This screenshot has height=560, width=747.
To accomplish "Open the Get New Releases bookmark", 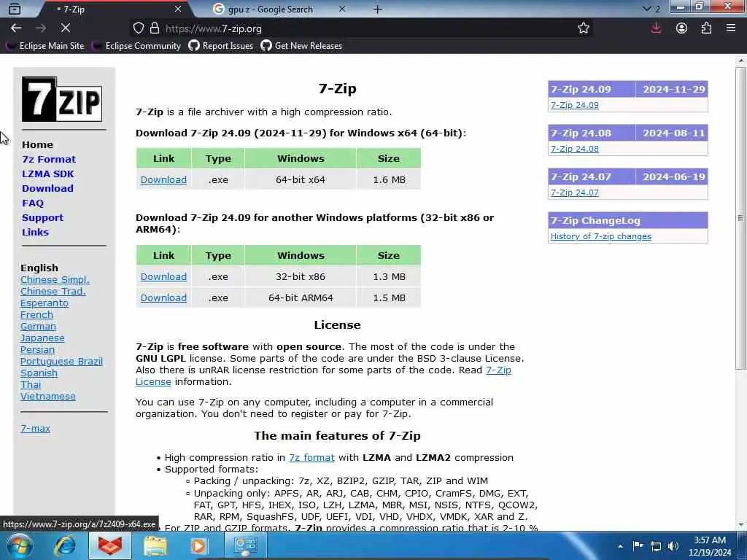I will coord(301,46).
